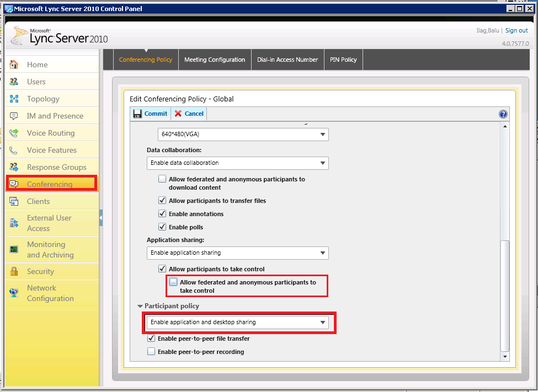Click the Edit Conferencing Policy - Global heading
Screen dimensions: 538x392
[x=182, y=99]
